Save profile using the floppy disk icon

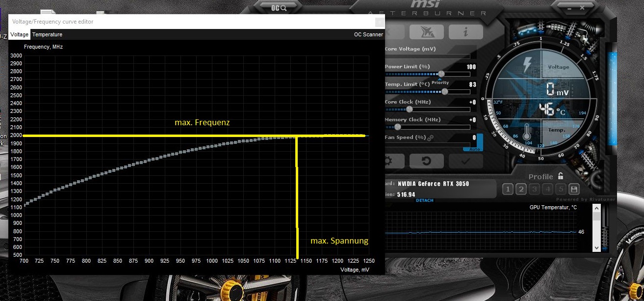[x=574, y=189]
